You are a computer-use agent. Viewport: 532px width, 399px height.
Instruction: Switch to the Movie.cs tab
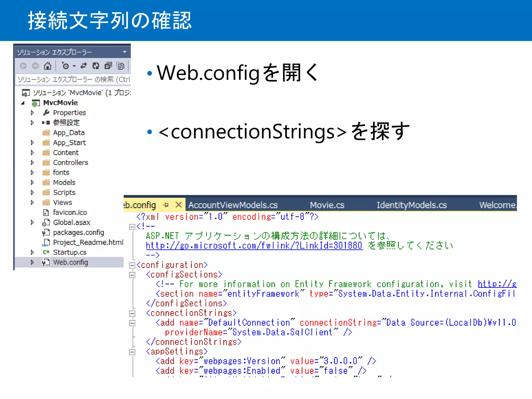click(327, 205)
